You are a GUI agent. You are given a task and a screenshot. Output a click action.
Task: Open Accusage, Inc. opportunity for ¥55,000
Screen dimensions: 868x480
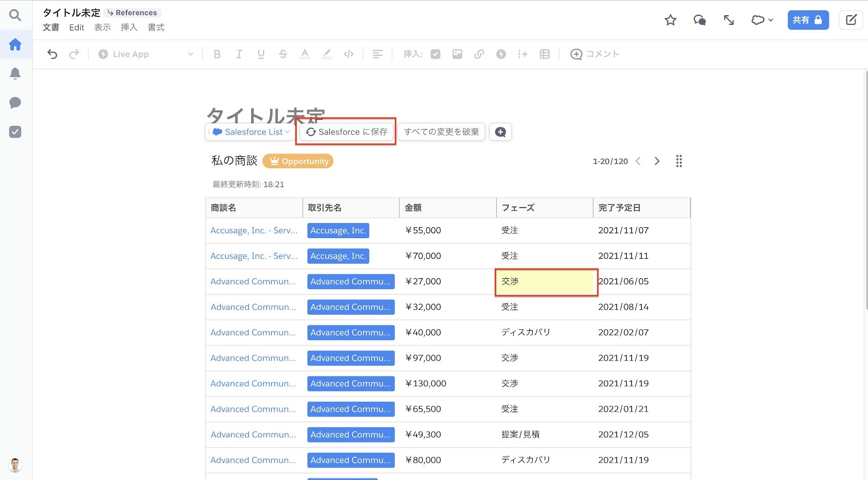pyautogui.click(x=254, y=231)
